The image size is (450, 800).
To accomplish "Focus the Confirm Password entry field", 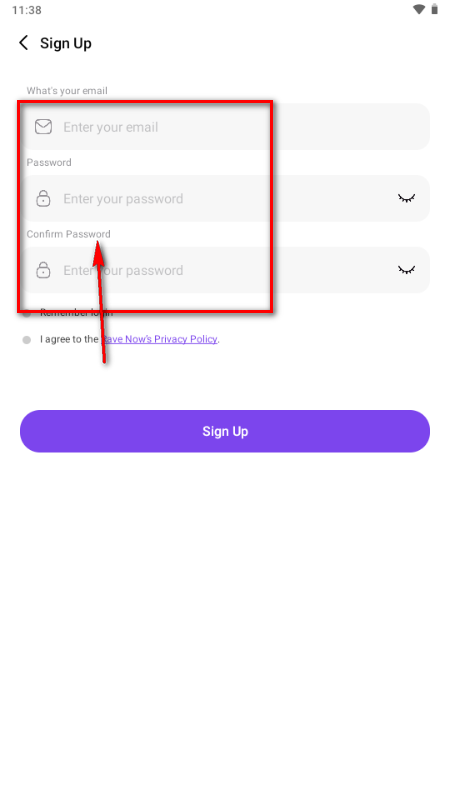I will pos(225,269).
